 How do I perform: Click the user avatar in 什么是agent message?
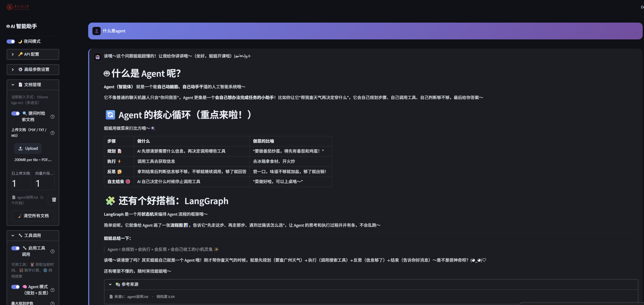[97, 31]
